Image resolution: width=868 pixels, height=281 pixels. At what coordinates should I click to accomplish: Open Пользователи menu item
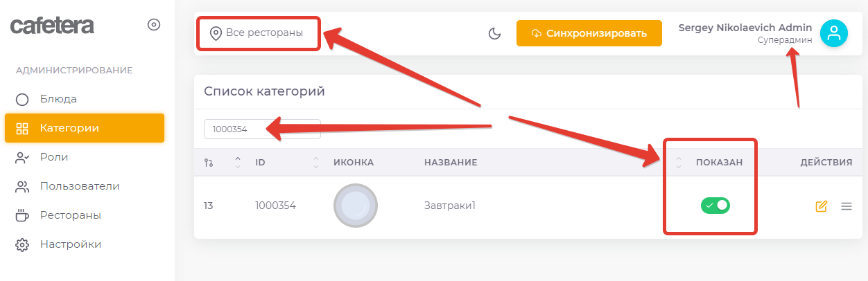80,186
